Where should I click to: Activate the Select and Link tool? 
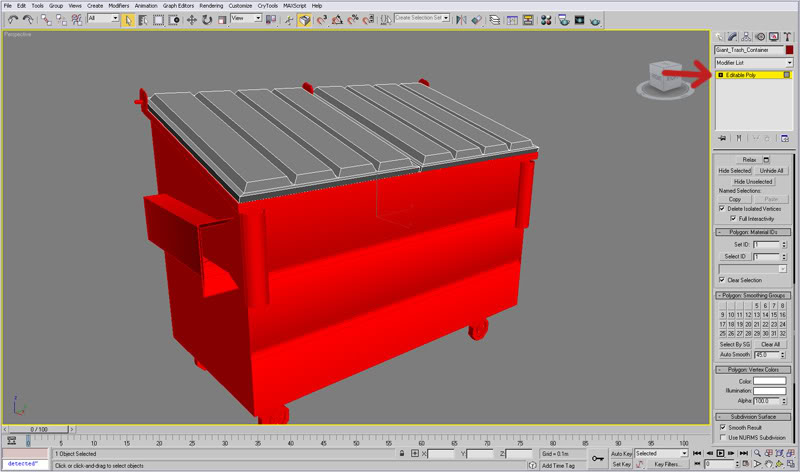click(x=46, y=20)
